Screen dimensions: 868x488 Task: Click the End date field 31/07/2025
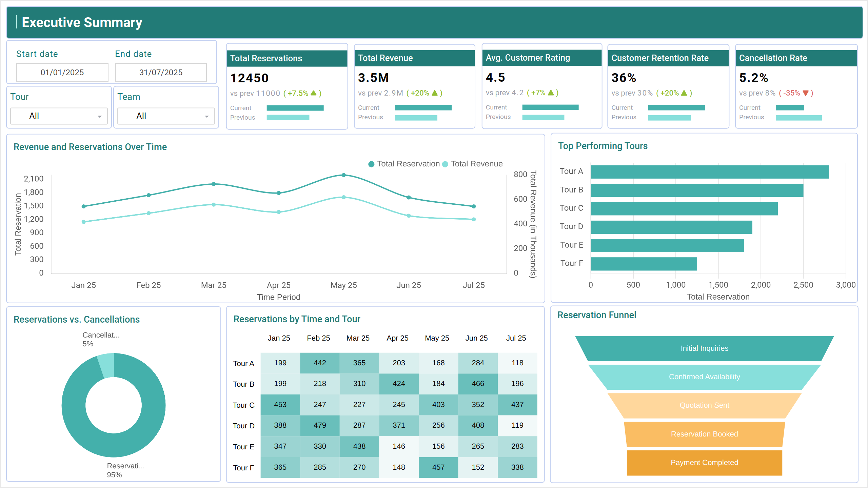point(161,72)
